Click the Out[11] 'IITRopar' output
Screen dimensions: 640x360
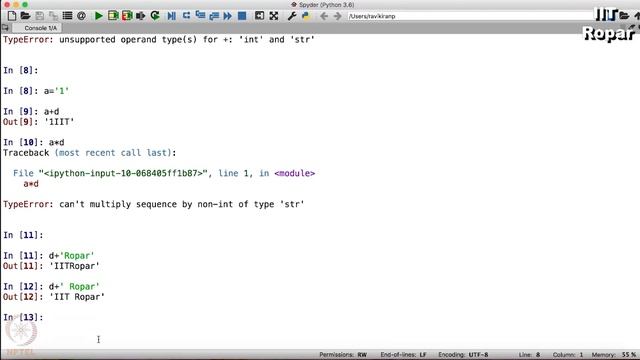(51, 266)
